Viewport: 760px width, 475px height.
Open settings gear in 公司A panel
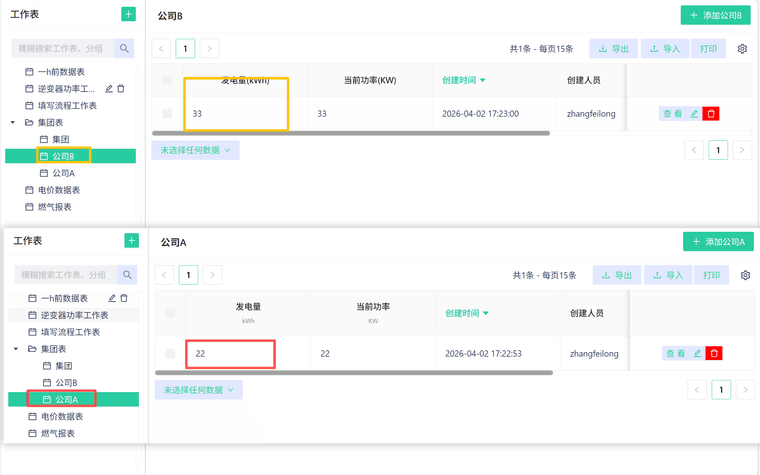[x=745, y=275]
